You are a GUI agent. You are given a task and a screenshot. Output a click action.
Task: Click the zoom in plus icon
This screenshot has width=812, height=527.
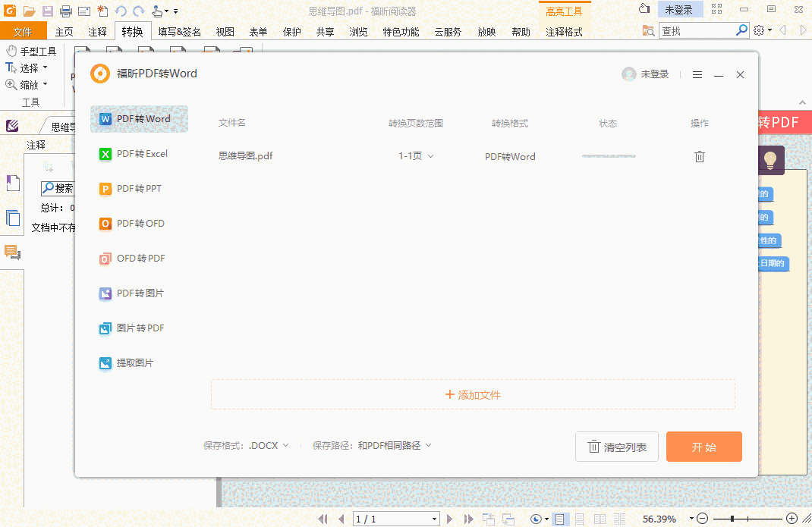pyautogui.click(x=792, y=519)
